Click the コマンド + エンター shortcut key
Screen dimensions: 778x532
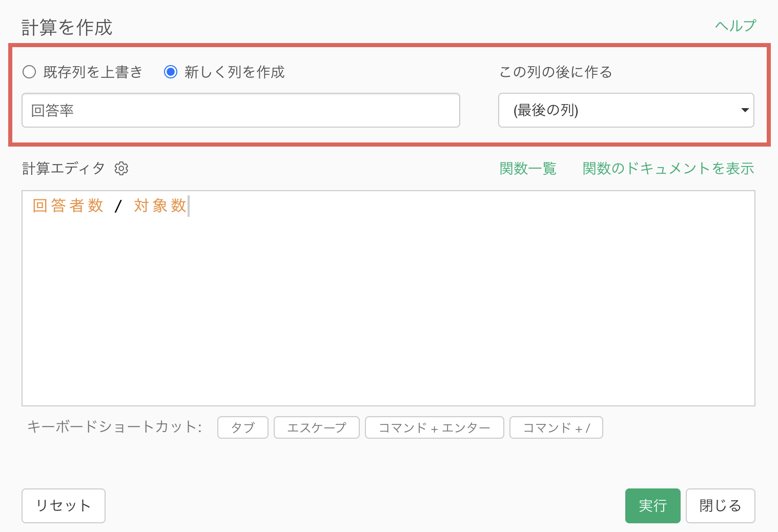pyautogui.click(x=435, y=427)
